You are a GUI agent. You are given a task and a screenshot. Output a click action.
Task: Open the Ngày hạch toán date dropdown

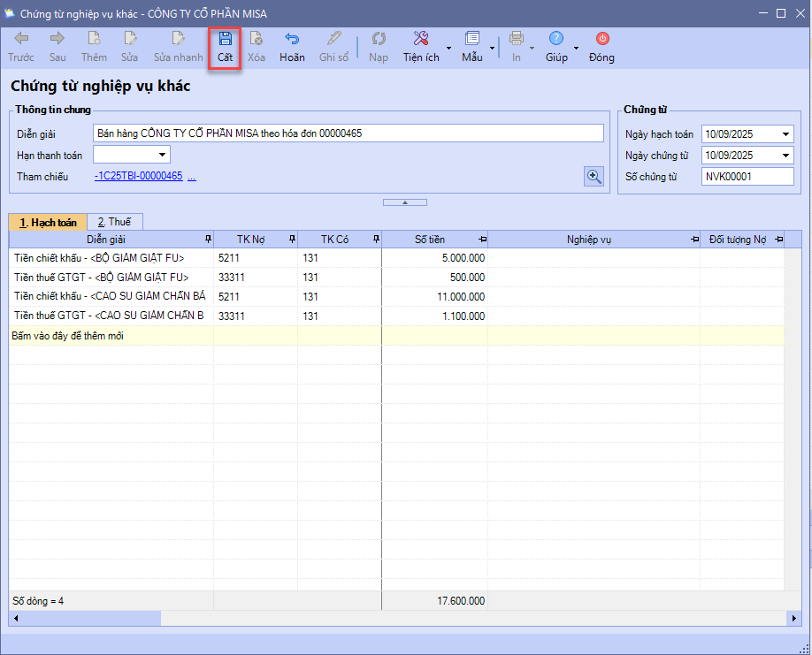point(786,134)
